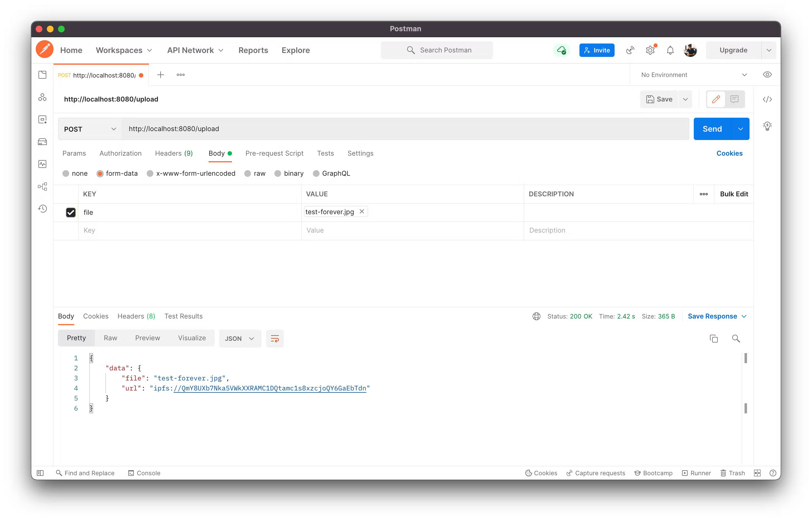Screen dimensions: 812x521
Task: Open the History sidebar icon
Action: coord(42,208)
